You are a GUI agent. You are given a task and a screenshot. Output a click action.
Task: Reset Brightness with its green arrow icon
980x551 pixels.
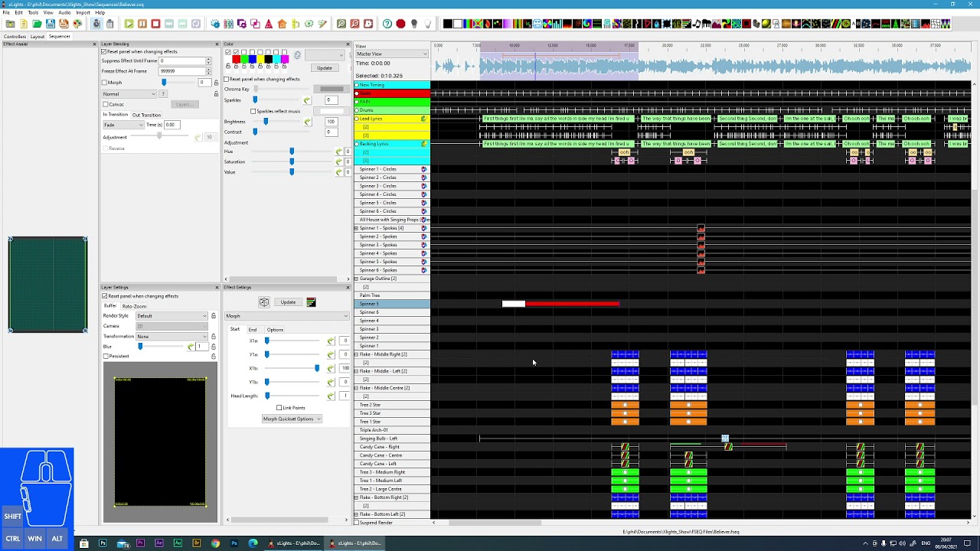pos(308,122)
